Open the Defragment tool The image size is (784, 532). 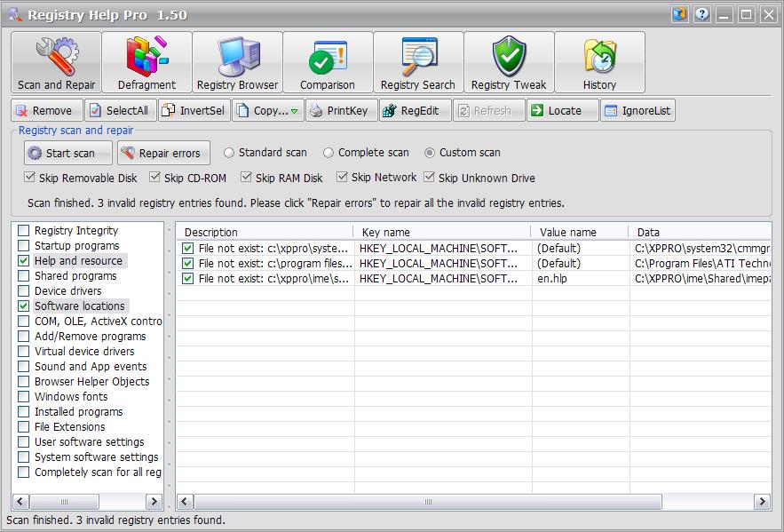147,62
